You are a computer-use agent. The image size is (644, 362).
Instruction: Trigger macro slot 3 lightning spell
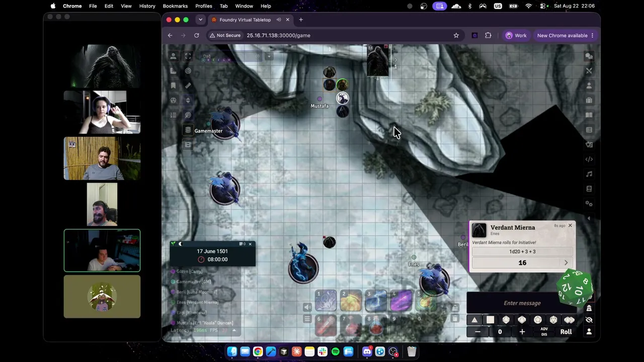pyautogui.click(x=376, y=301)
